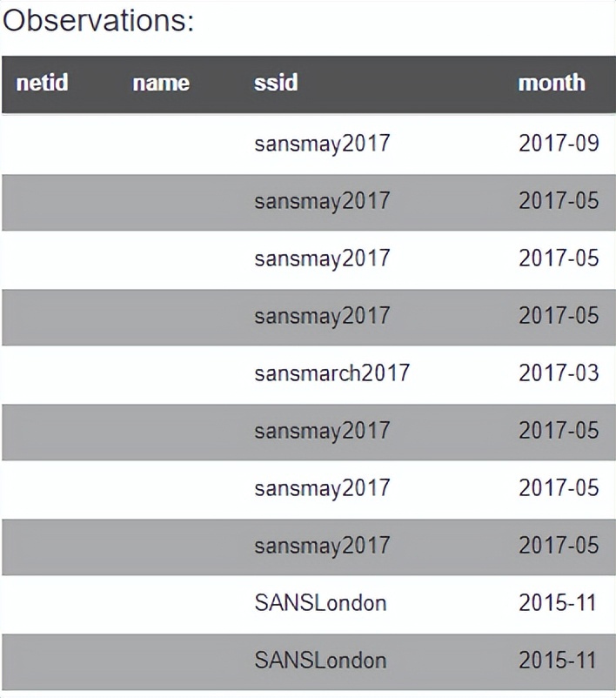Image resolution: width=616 pixels, height=698 pixels.
Task: Select sansmay2017 directly above first SANSLondon
Action: coord(322,546)
